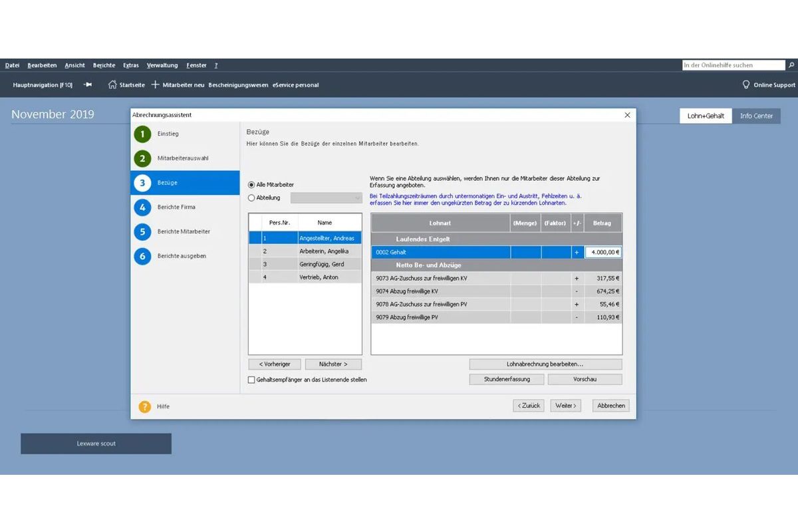Open eService personal in the toolbar
Image resolution: width=798 pixels, height=532 pixels.
click(x=295, y=85)
